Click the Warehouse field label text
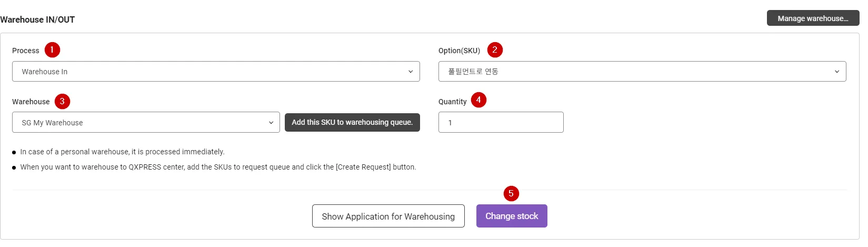Viewport: 868px width, 247px height. (x=31, y=102)
